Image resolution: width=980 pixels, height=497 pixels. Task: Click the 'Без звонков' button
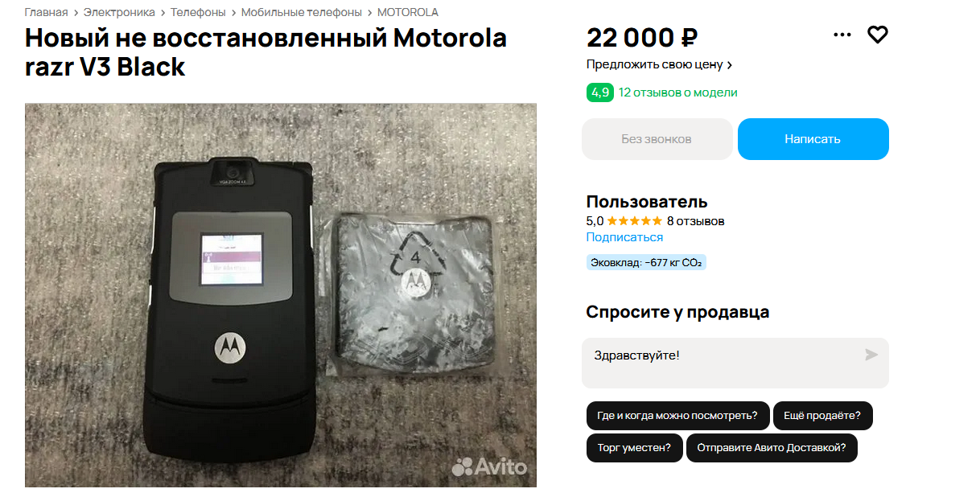click(657, 139)
